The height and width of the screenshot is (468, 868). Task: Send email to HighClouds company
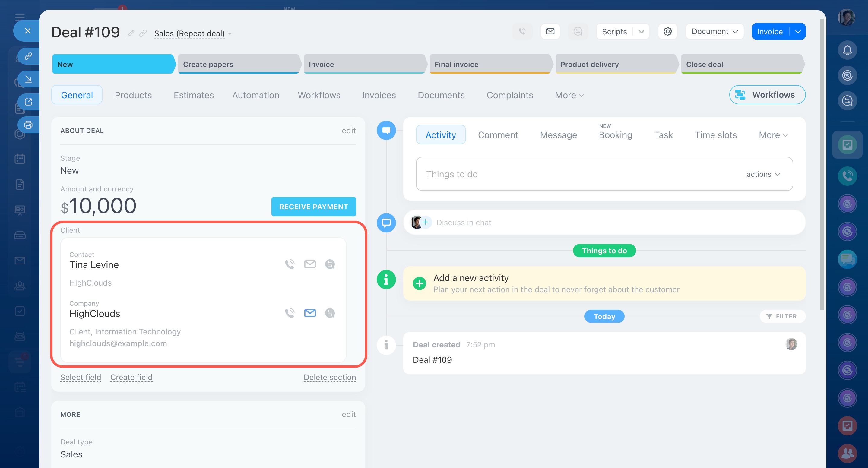pos(310,313)
